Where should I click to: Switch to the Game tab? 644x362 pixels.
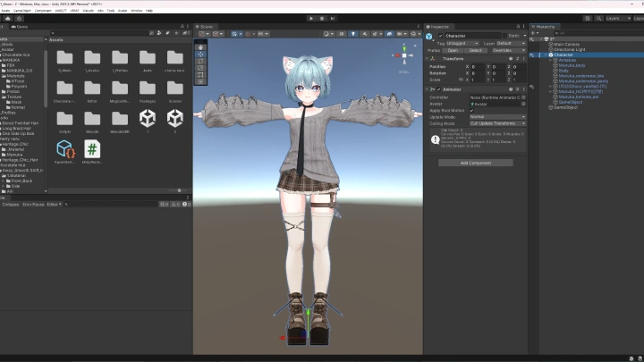[20, 27]
